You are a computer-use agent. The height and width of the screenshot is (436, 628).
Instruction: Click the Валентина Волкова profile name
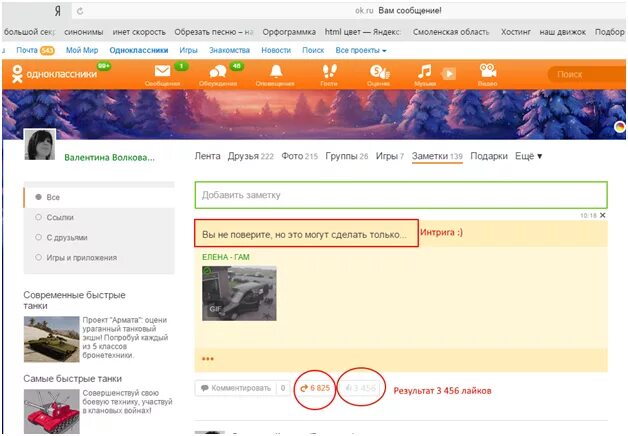(x=109, y=157)
